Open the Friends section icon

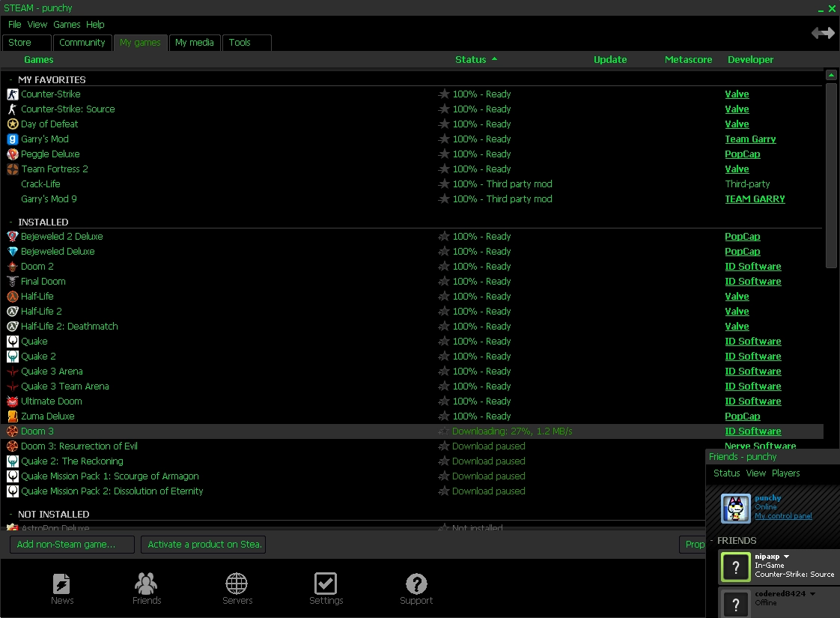(146, 583)
